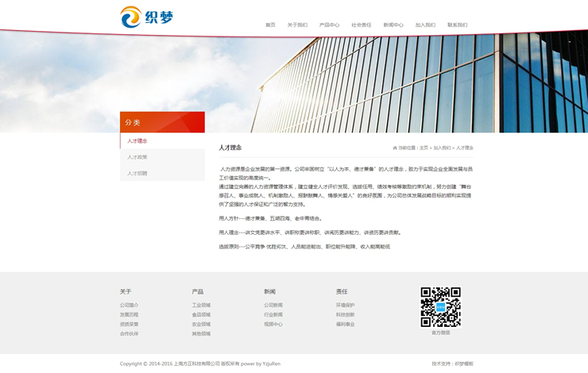The width and height of the screenshot is (588, 373).
Task: Select 社会责任 in the top menu
Action: tap(362, 25)
